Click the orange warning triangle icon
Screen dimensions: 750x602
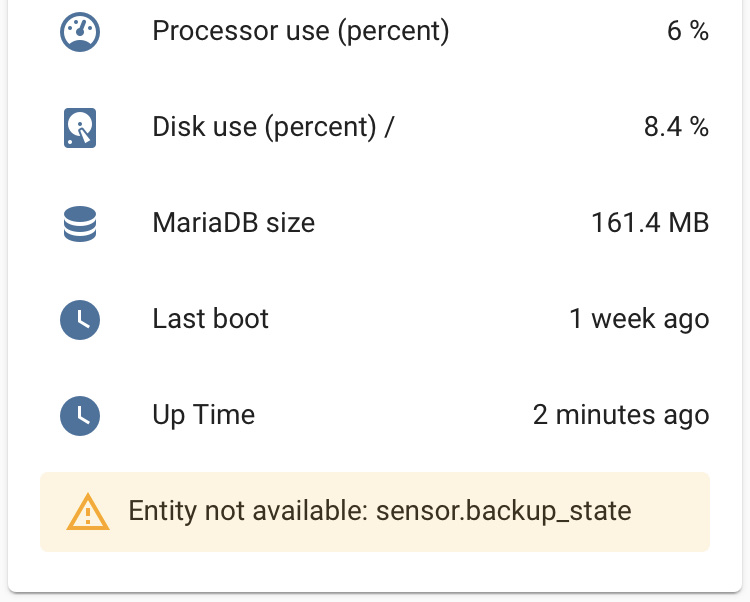click(x=88, y=512)
